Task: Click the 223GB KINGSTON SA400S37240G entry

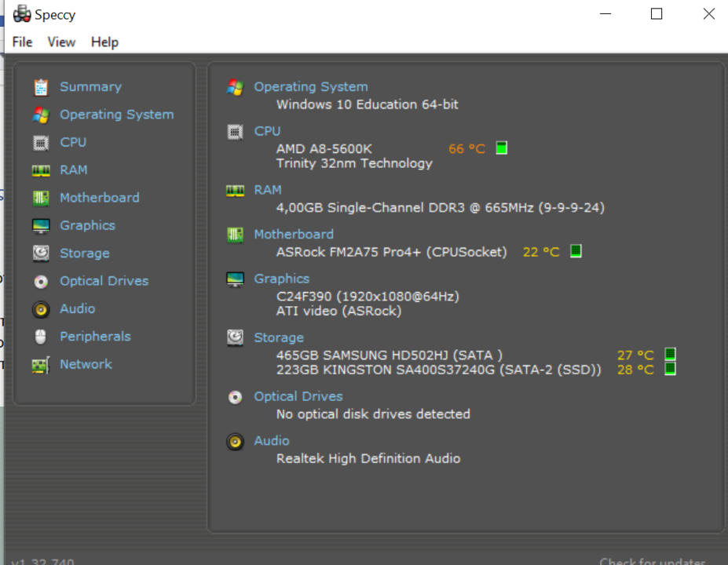Action: click(439, 370)
